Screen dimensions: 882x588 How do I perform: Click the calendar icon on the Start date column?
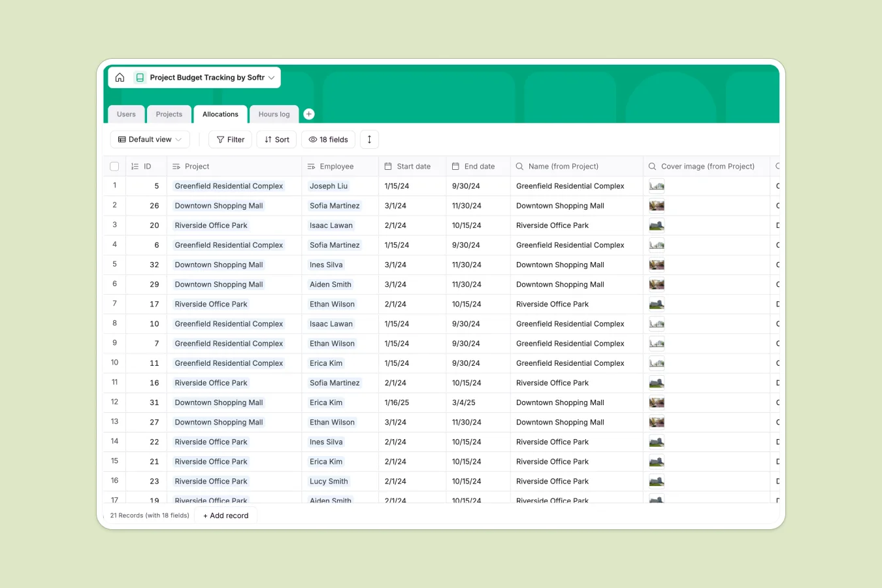coord(387,166)
